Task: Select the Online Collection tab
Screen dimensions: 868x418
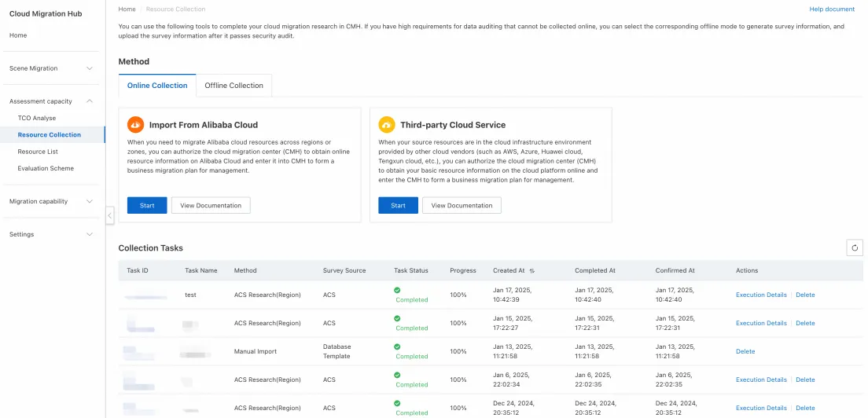Action: [x=157, y=86]
